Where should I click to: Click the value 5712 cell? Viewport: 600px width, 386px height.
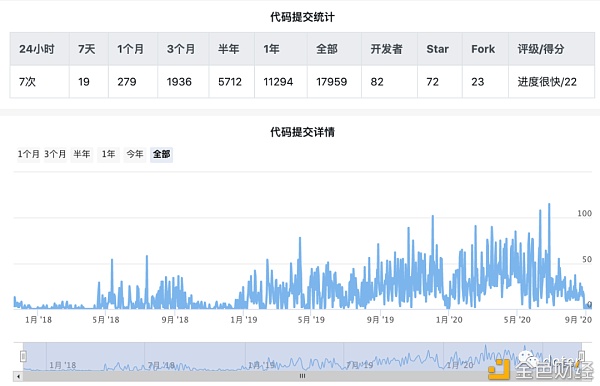pyautogui.click(x=232, y=82)
